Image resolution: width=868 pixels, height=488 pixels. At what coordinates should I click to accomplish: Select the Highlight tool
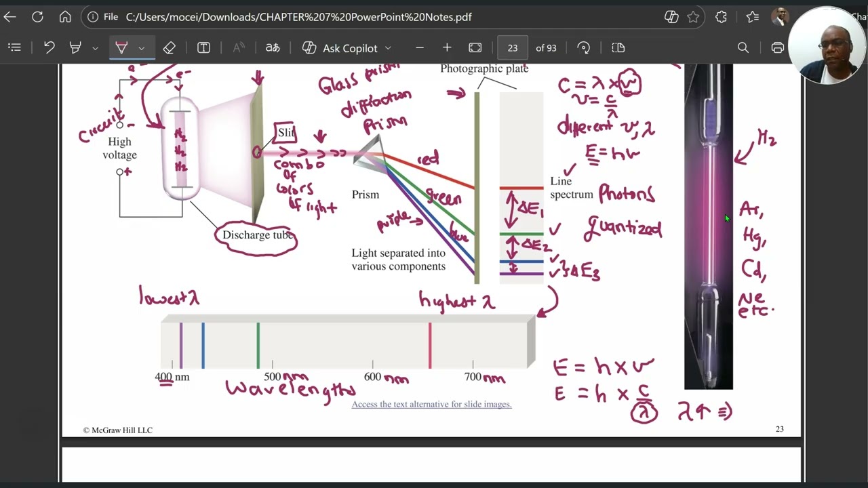(x=75, y=47)
